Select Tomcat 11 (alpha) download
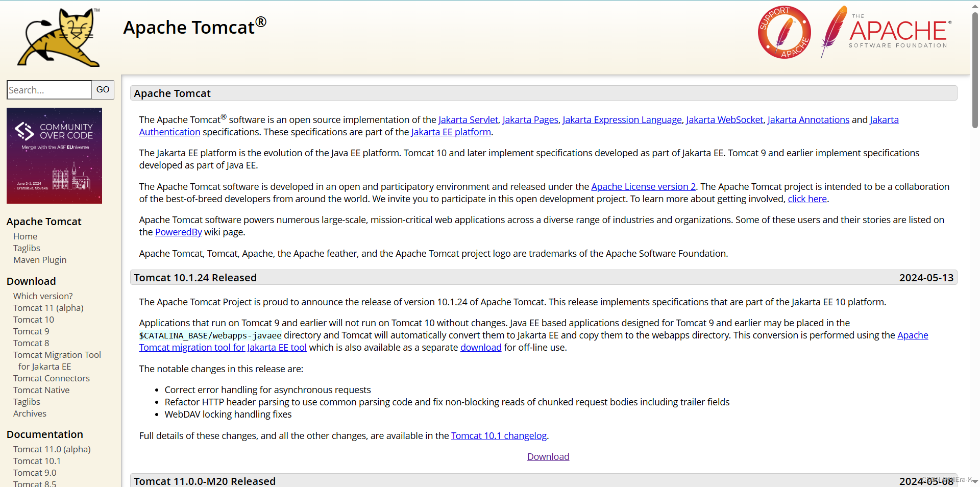The height and width of the screenshot is (487, 980). (x=48, y=308)
